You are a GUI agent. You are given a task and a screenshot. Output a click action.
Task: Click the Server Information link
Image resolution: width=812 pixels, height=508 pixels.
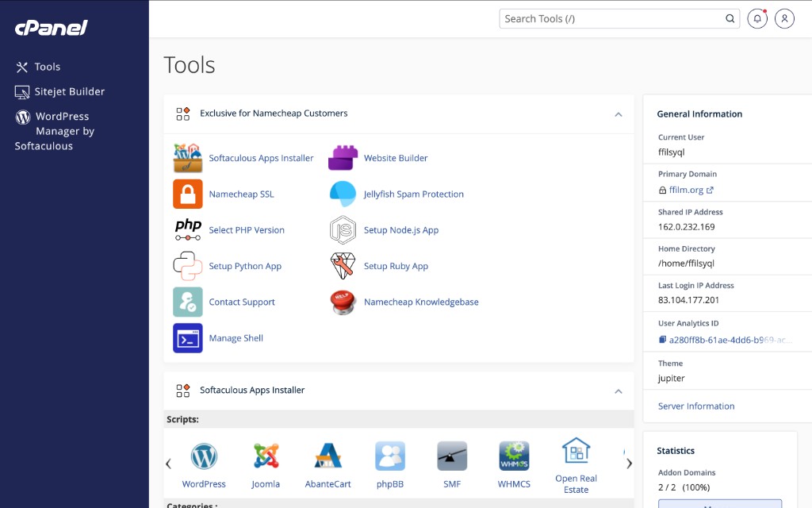(x=696, y=406)
